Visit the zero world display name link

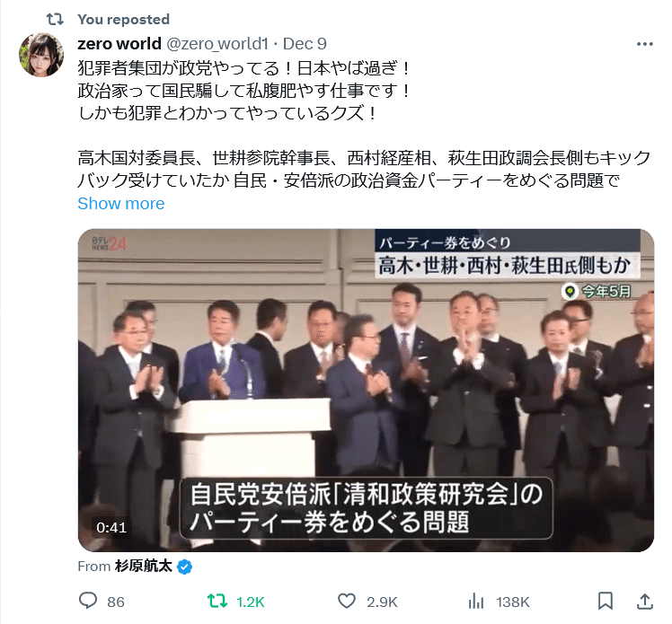tap(119, 44)
